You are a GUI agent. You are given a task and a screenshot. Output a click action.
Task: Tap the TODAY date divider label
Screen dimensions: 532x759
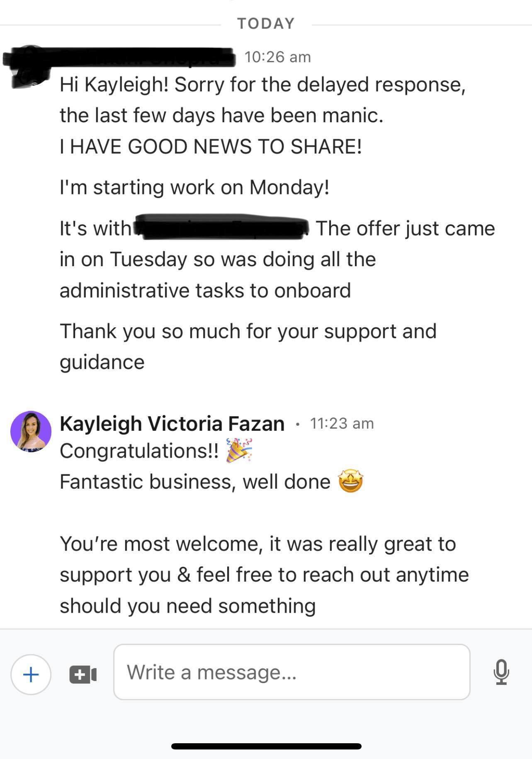[x=266, y=24]
